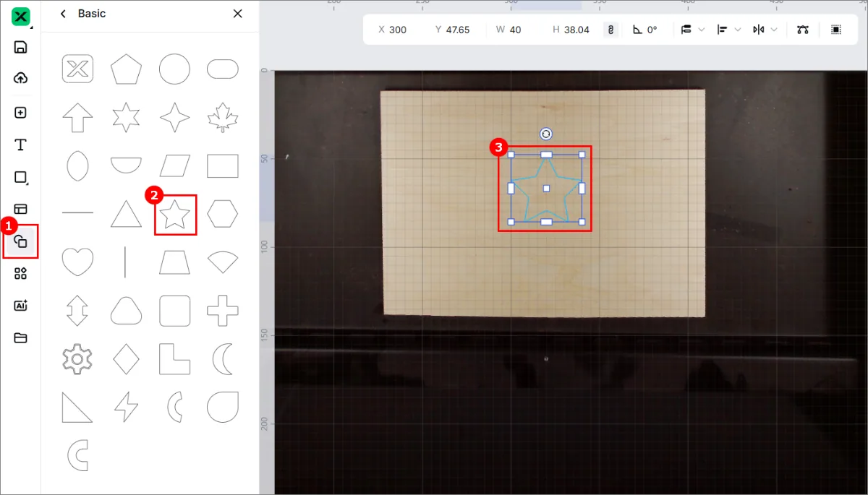Screen dimensions: 868x495
Task: Insert the four-pointed star shape
Action: [174, 117]
